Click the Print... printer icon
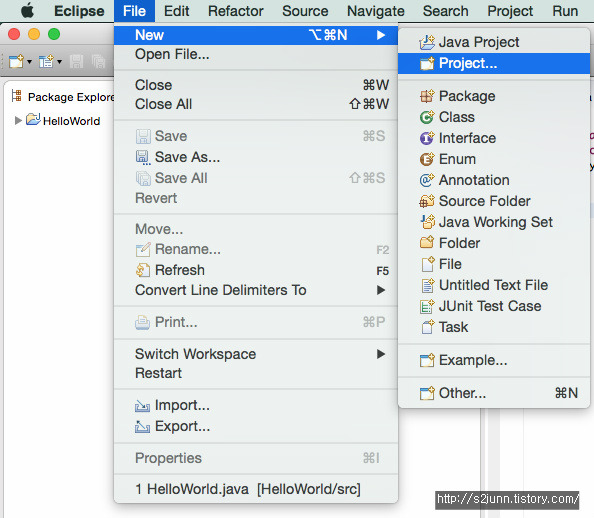 click(x=142, y=322)
